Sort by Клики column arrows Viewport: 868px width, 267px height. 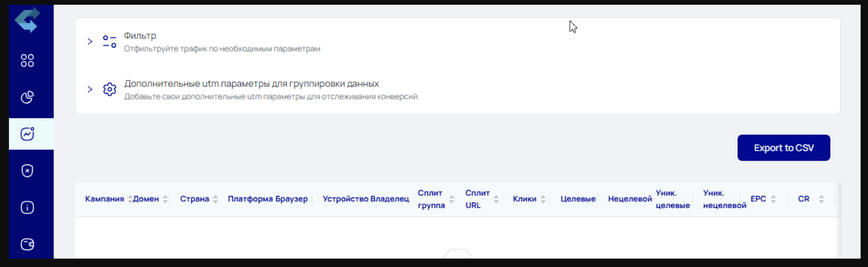(x=543, y=199)
